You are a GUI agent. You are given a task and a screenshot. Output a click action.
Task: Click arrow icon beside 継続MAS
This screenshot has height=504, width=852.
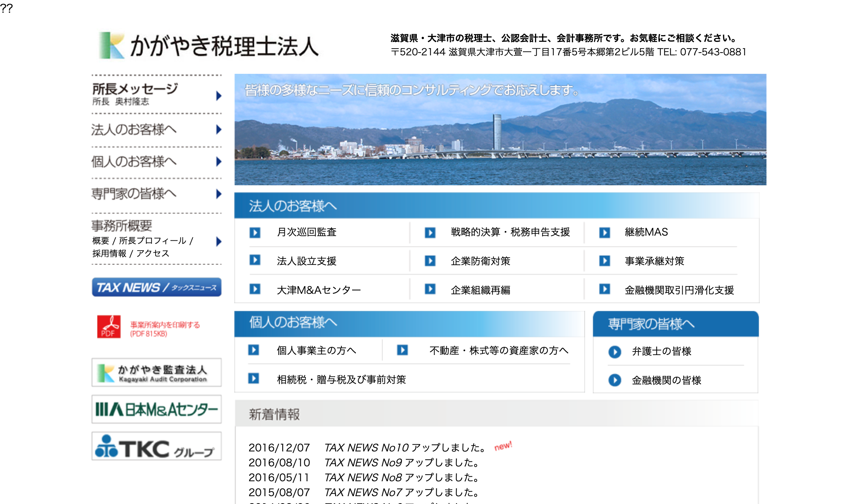click(605, 232)
